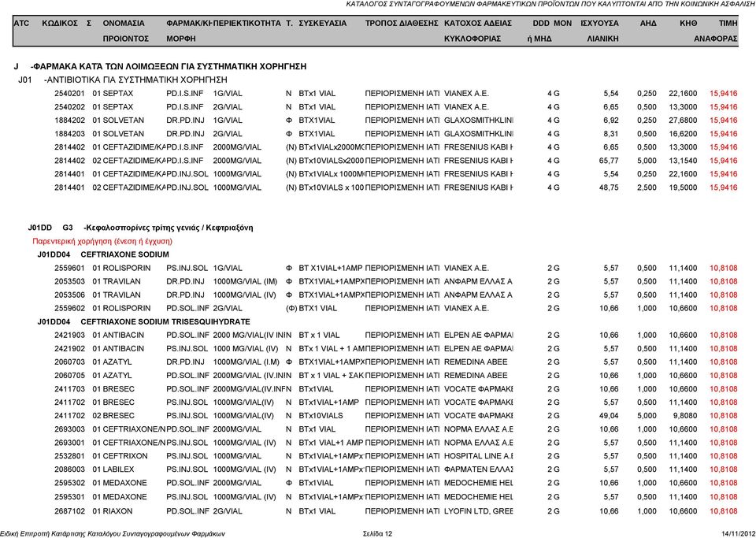Image resolution: width=756 pixels, height=538 pixels.
Task: Click product code 2559601
Action: (69, 268)
